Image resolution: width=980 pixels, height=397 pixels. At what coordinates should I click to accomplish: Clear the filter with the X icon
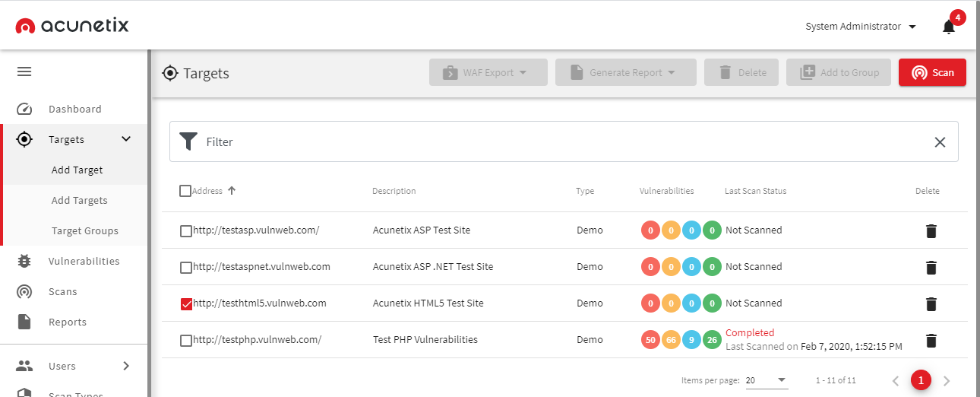[940, 142]
